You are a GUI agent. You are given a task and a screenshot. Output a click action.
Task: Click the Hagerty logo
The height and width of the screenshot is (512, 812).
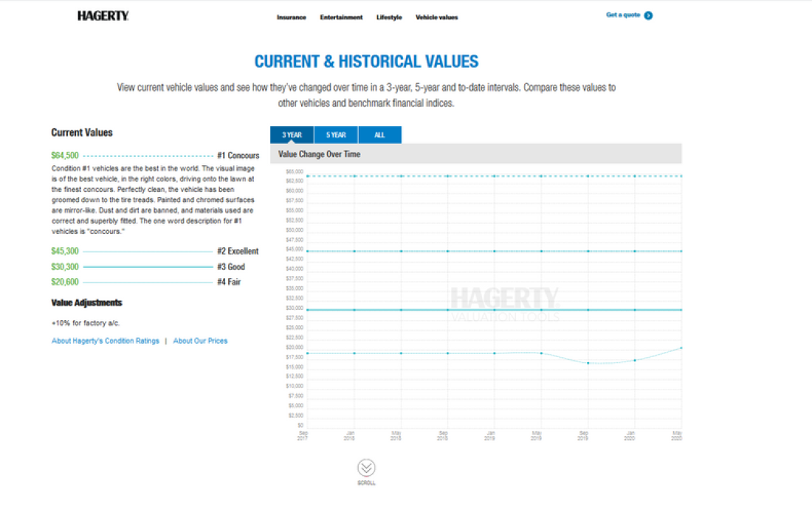pos(103,16)
